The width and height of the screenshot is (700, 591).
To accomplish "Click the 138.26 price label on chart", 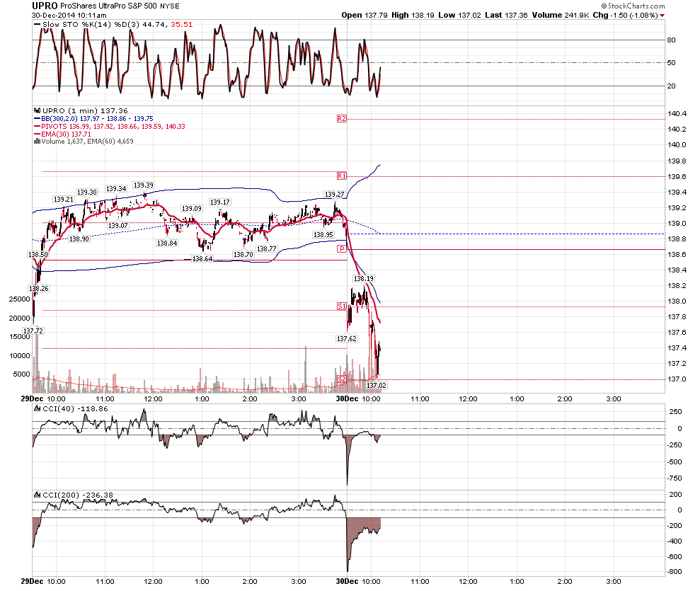I will tap(39, 288).
